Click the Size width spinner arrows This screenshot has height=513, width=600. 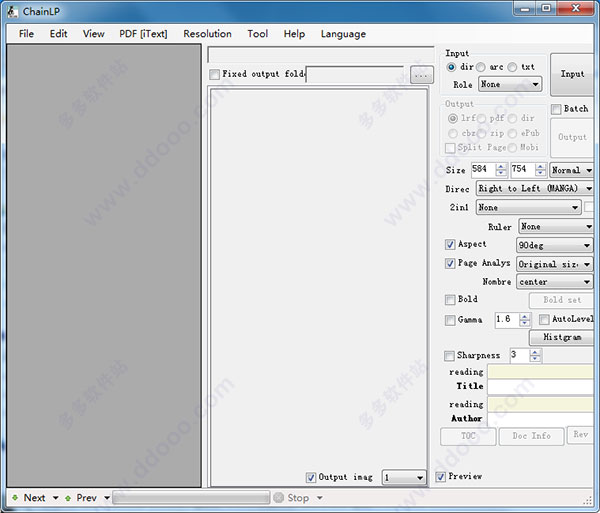[501, 169]
